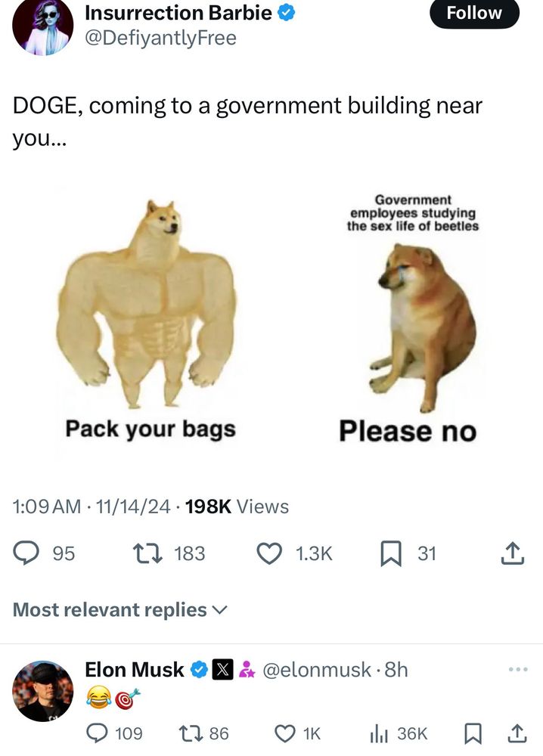Expand the Most relevant replies sorter
This screenshot has height=756, width=543.
tap(119, 610)
